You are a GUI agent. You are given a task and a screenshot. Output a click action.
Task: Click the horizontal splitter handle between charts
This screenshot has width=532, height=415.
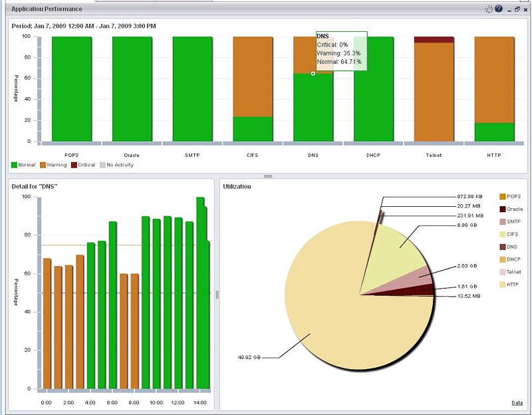tap(269, 176)
